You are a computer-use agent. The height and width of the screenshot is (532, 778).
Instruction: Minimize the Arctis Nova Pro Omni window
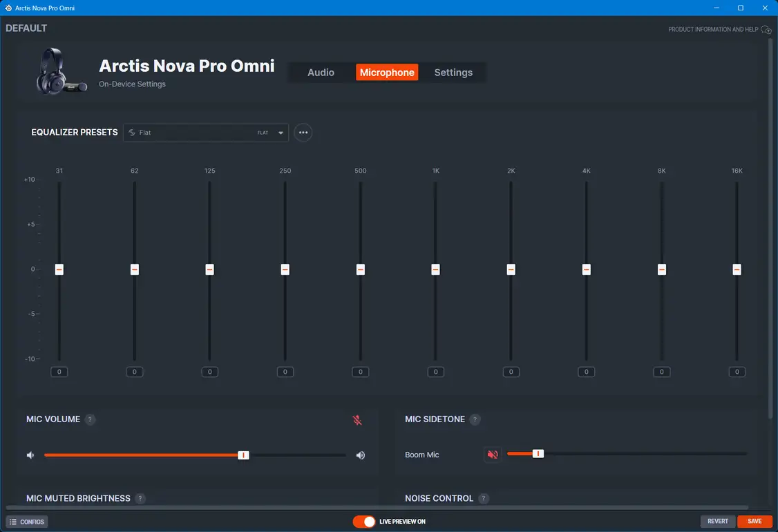click(717, 8)
